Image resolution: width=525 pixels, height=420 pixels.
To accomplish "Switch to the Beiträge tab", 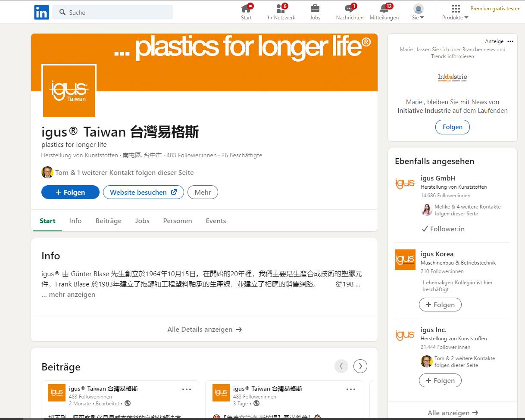I will (x=108, y=221).
